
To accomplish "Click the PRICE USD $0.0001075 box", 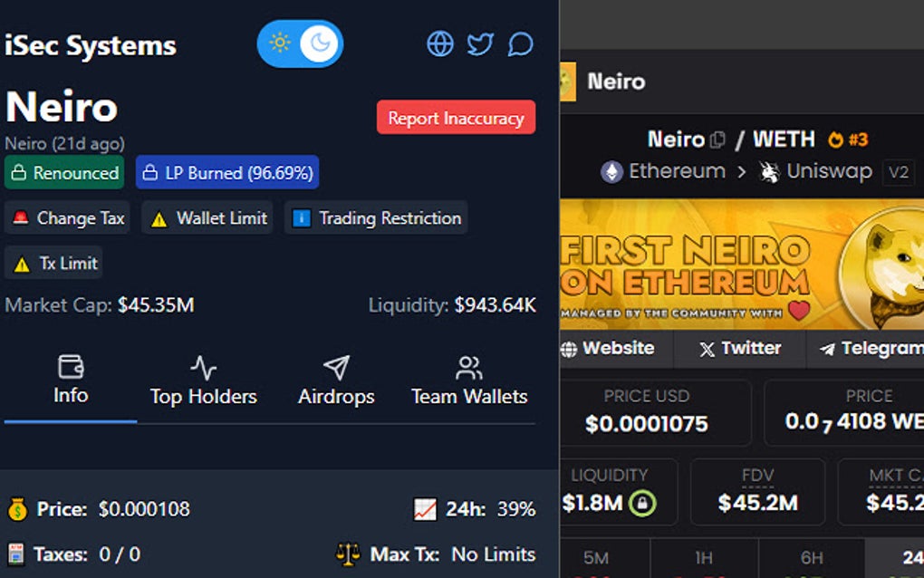I will pos(655,412).
